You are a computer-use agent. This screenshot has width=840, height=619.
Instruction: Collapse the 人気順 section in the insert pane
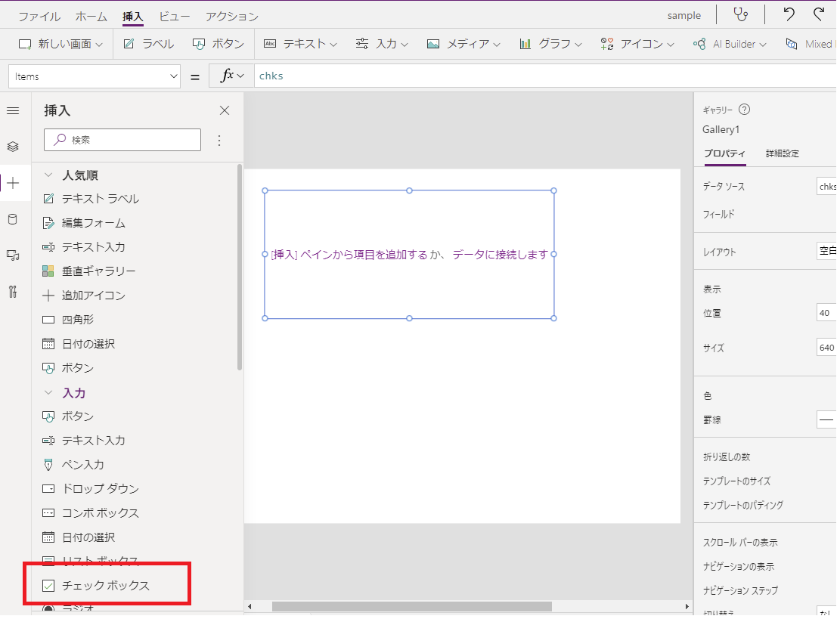click(48, 175)
